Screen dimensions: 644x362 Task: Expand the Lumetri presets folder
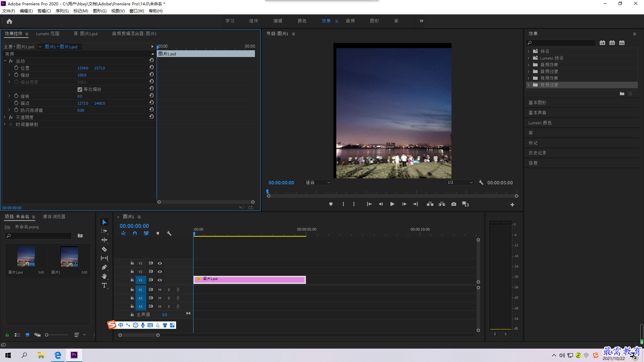point(529,58)
